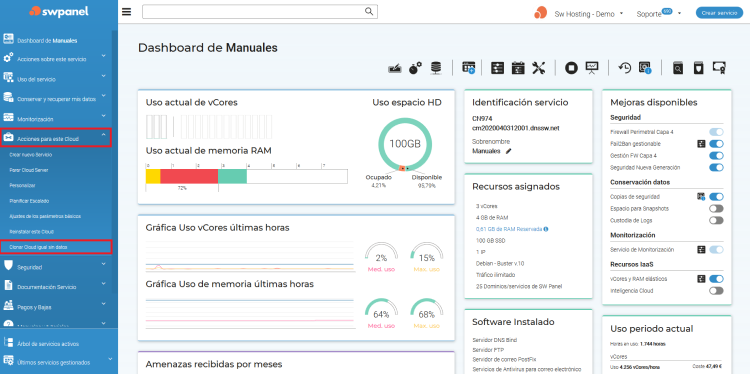Select Clonar Cloud igual sin datos
The image size is (750, 374).
pyautogui.click(x=56, y=247)
